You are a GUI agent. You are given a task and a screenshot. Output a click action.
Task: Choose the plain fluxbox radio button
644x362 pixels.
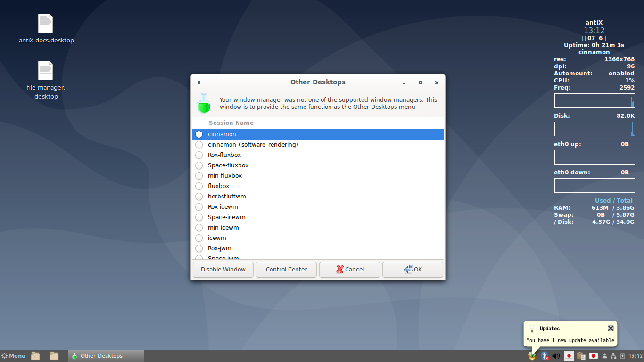199,186
